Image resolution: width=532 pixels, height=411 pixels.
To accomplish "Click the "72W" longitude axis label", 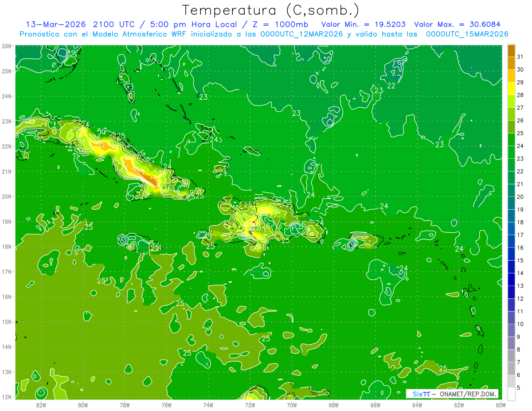I will point(250,404).
